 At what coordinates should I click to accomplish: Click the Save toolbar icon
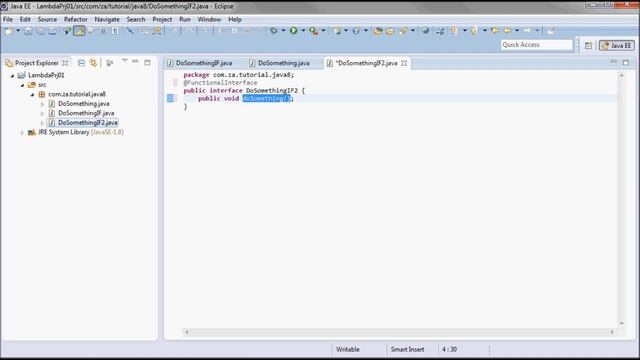pyautogui.click(x=28, y=31)
